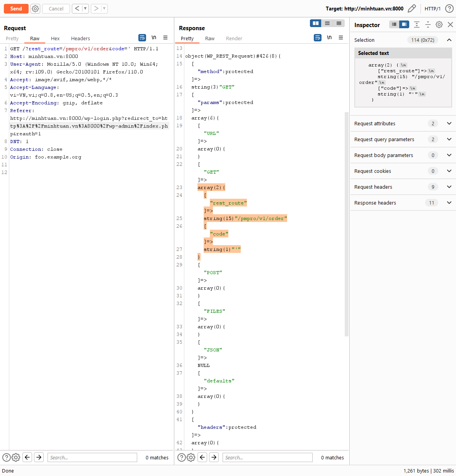Click the Response search input field
This screenshot has width=456, height=476.
[267, 457]
